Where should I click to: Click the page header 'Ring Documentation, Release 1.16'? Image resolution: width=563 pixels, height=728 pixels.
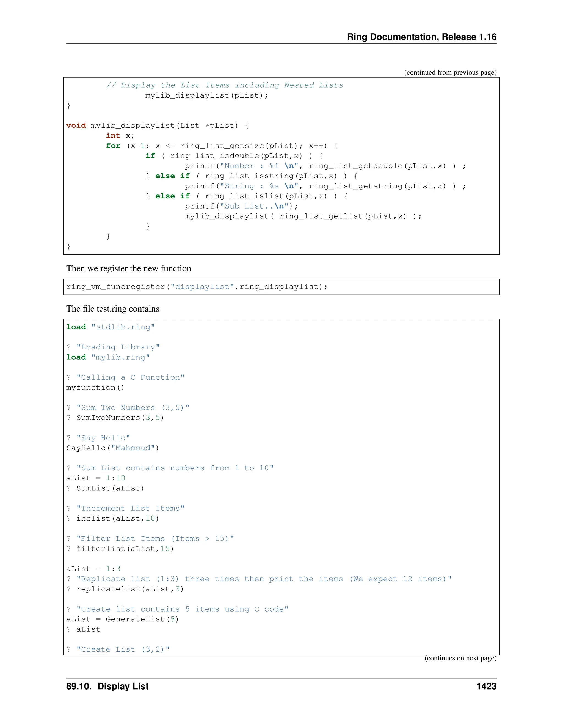point(421,37)
